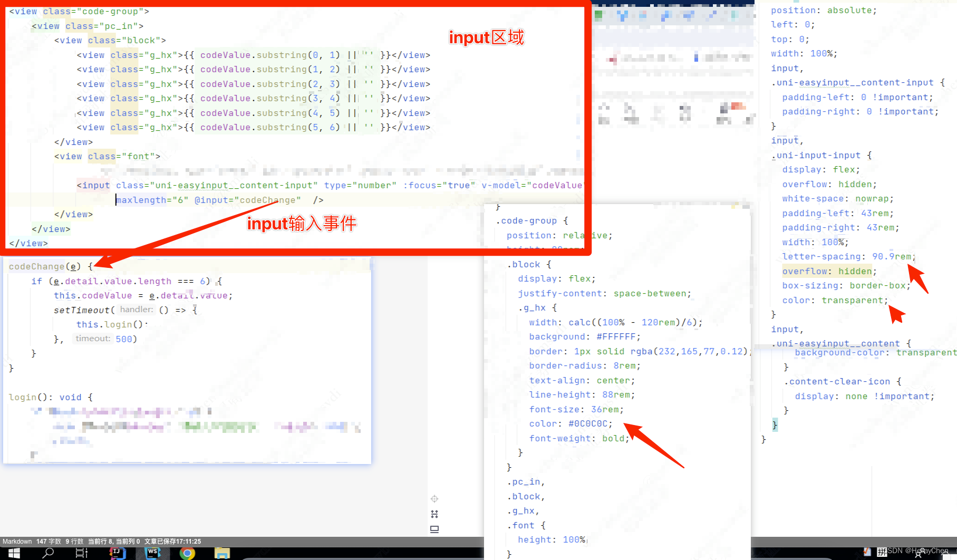Click the highlighted overflow: hidden; rule
The height and width of the screenshot is (560, 957).
tap(829, 272)
